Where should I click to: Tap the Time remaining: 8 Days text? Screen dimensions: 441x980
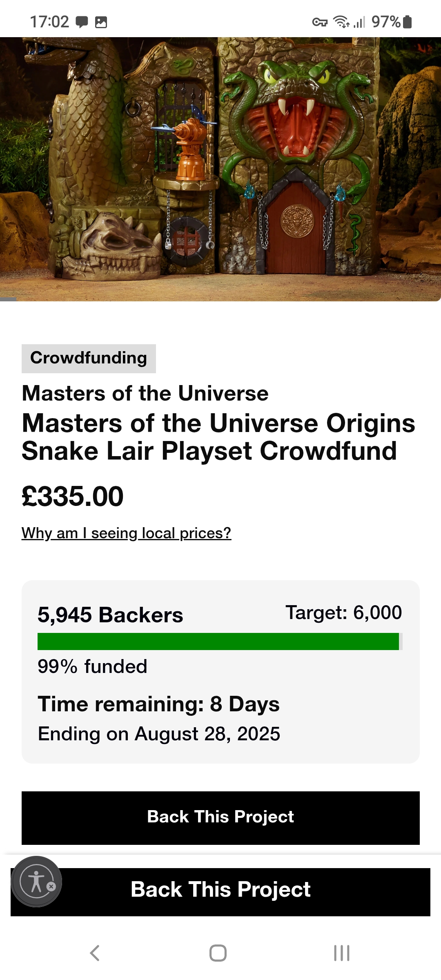(x=158, y=704)
